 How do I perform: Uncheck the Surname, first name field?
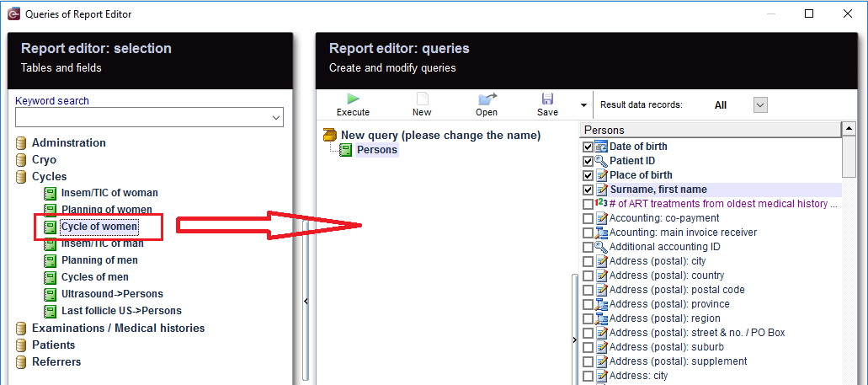click(x=588, y=190)
